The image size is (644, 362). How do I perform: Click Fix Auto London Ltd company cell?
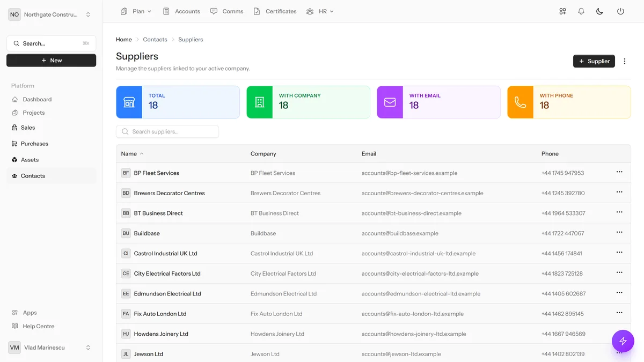pos(276,314)
